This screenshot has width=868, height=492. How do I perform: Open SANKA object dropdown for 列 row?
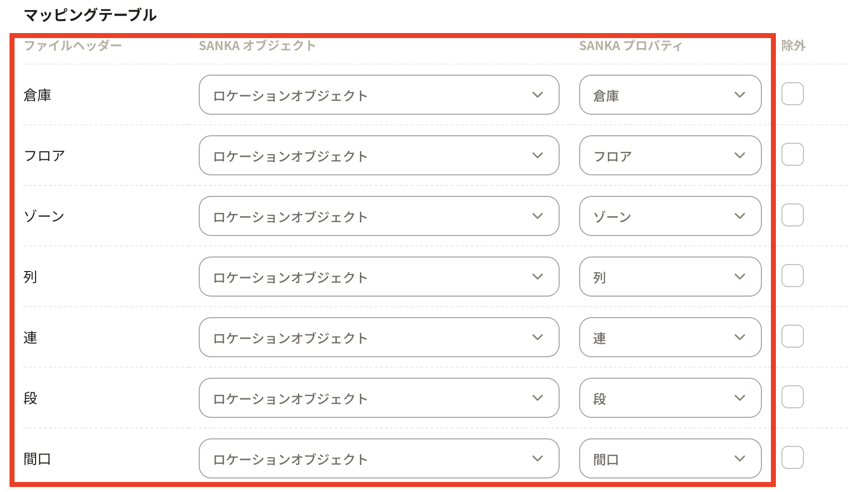click(378, 277)
